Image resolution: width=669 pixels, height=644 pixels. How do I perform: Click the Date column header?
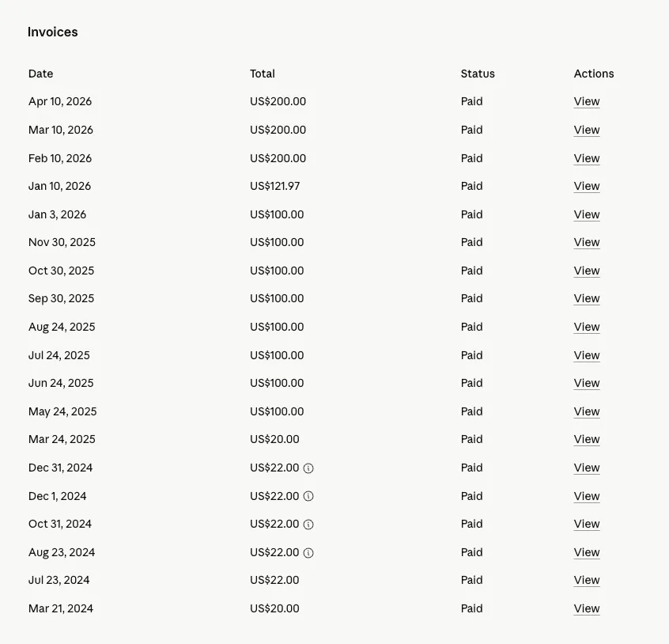click(40, 74)
